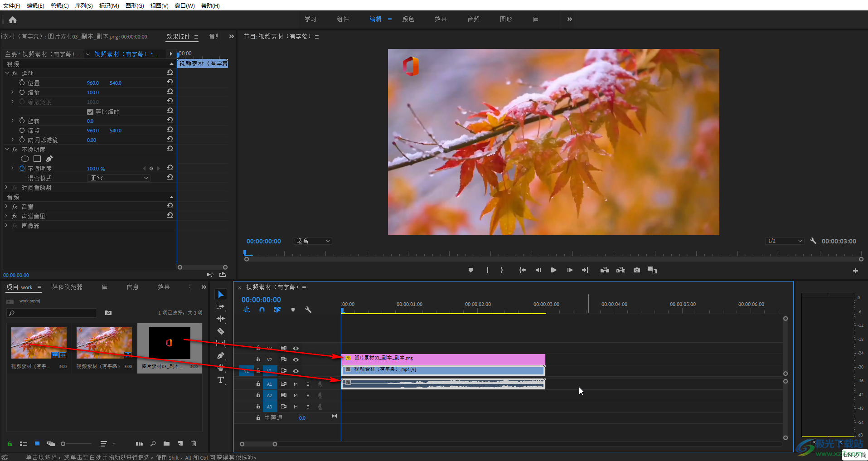Create new bin folder icon

[x=166, y=443]
